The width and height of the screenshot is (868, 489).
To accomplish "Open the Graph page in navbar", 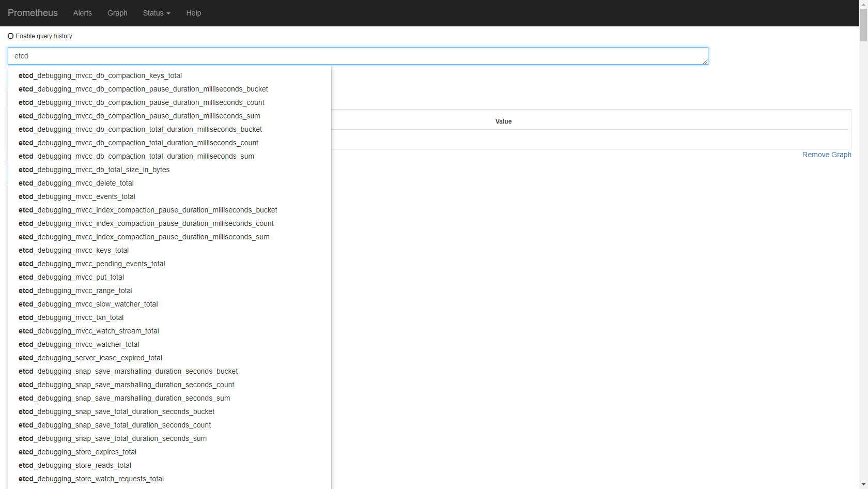I will tap(117, 13).
